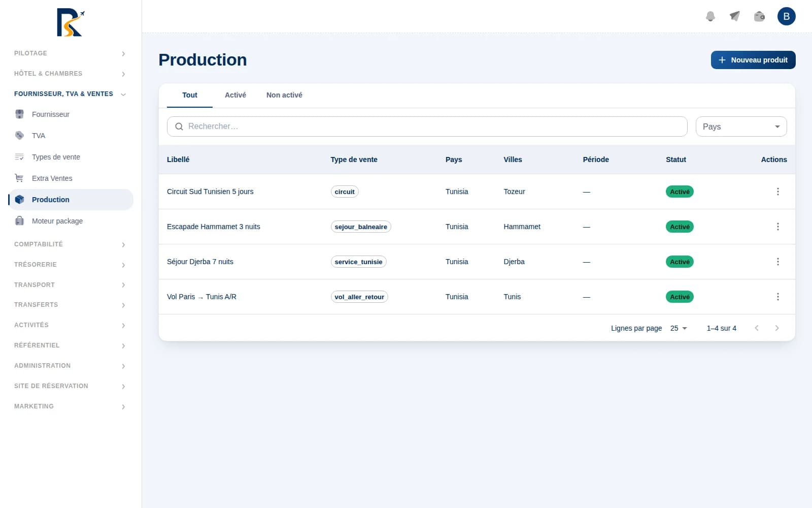Expand the MARKETING section
The image size is (812, 508).
(70, 406)
